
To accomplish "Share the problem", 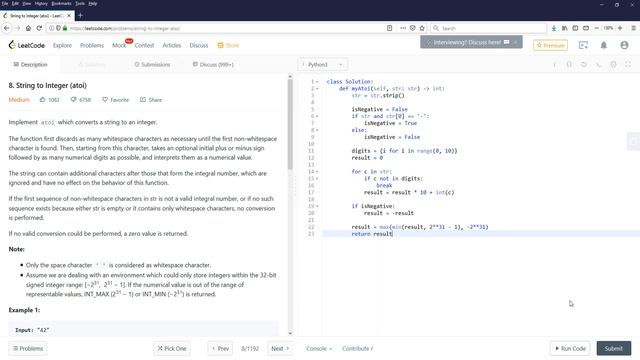I will pyautogui.click(x=151, y=100).
